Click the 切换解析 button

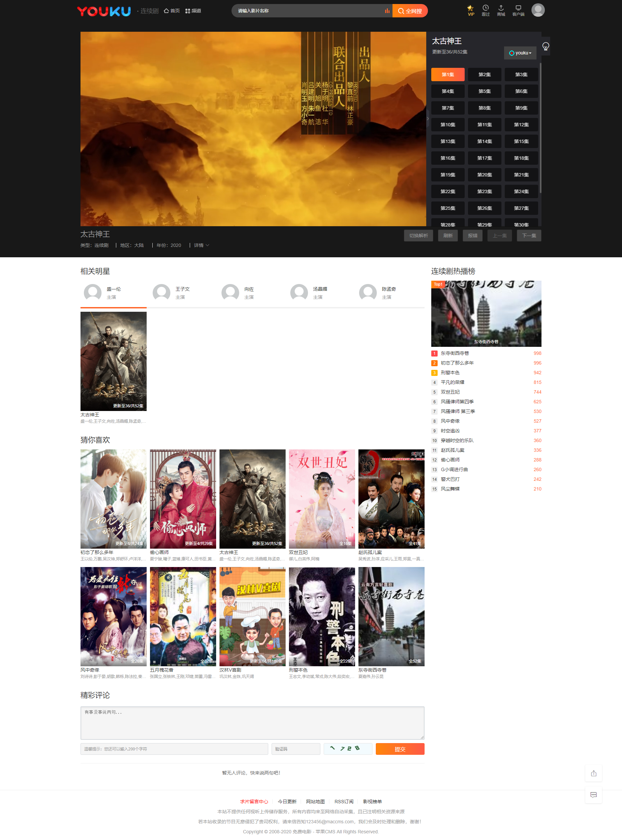tap(418, 236)
